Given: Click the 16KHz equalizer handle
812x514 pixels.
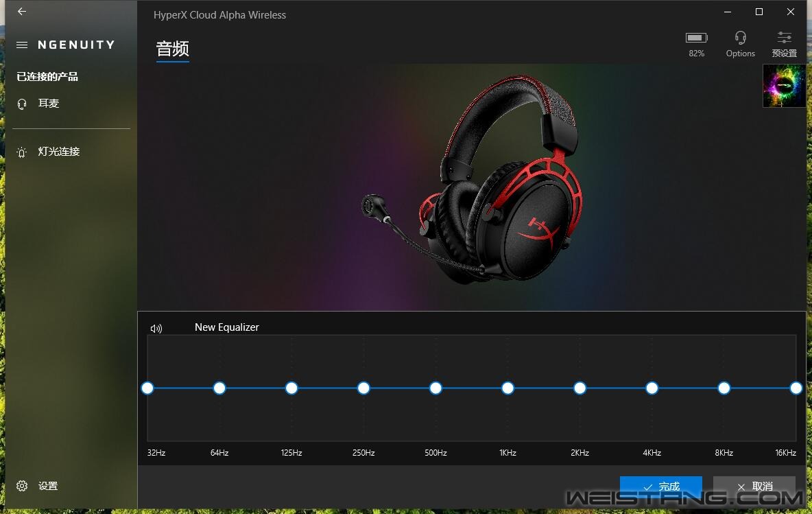Looking at the screenshot, I should click(x=796, y=388).
